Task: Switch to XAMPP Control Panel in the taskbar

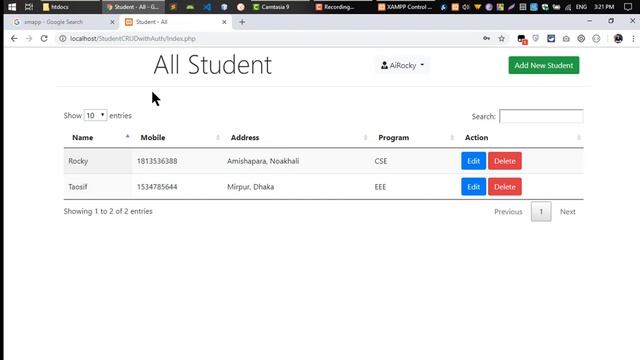Action: pyautogui.click(x=406, y=7)
